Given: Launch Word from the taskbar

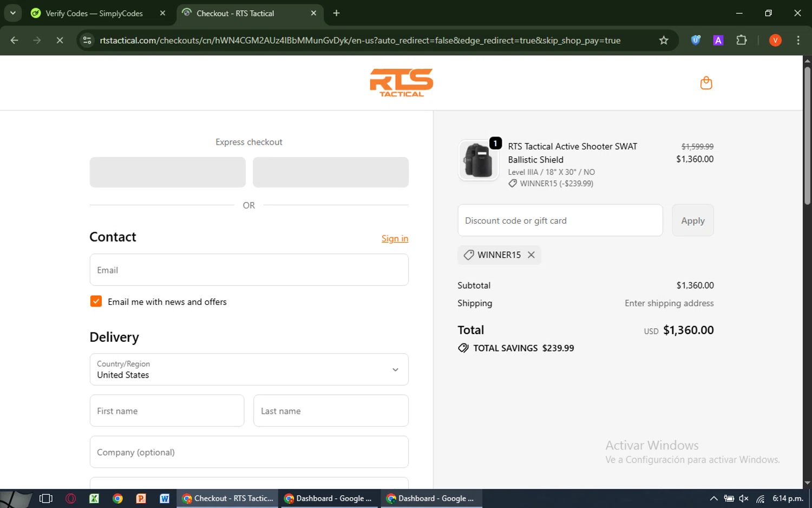Looking at the screenshot, I should pos(165,498).
